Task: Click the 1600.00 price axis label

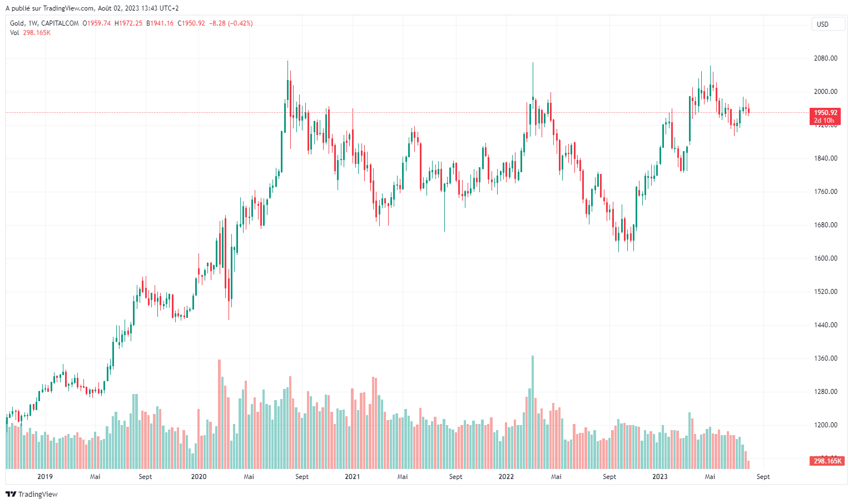Action: (826, 258)
